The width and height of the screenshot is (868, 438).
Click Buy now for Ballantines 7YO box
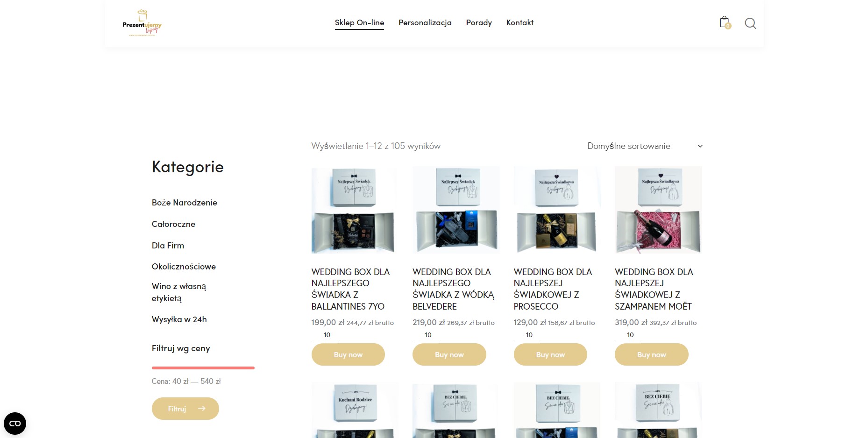click(348, 354)
